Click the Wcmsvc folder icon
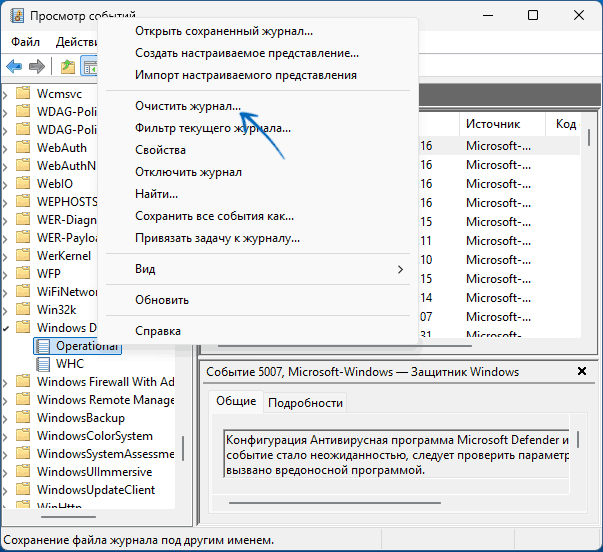 (23, 93)
